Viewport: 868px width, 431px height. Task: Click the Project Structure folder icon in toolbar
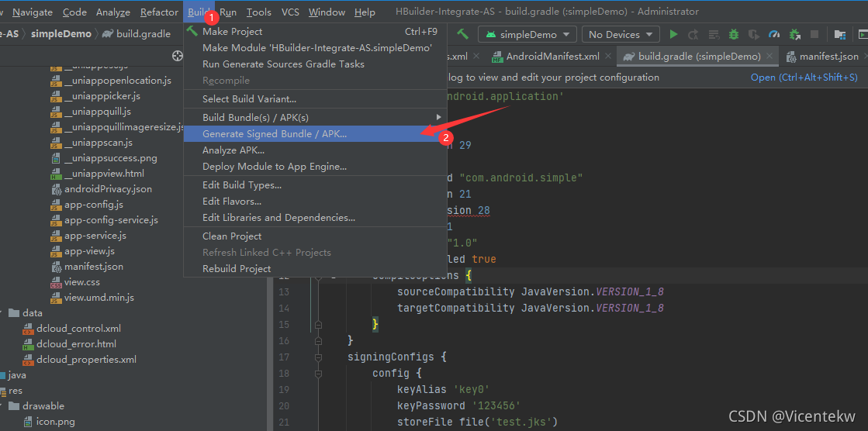coord(840,34)
